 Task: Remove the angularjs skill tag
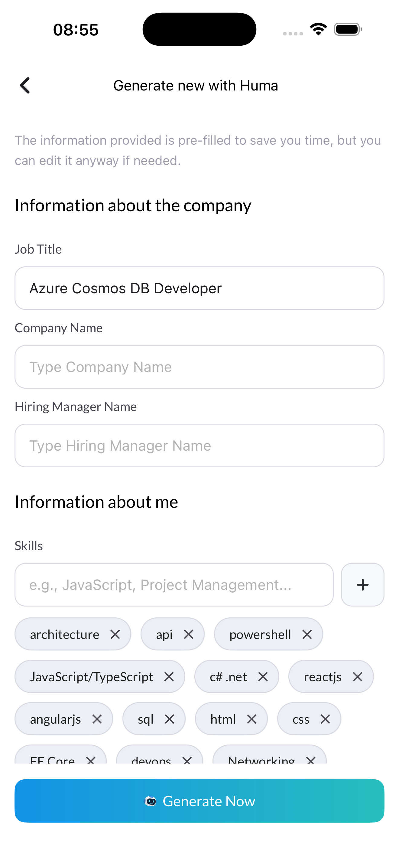point(97,719)
